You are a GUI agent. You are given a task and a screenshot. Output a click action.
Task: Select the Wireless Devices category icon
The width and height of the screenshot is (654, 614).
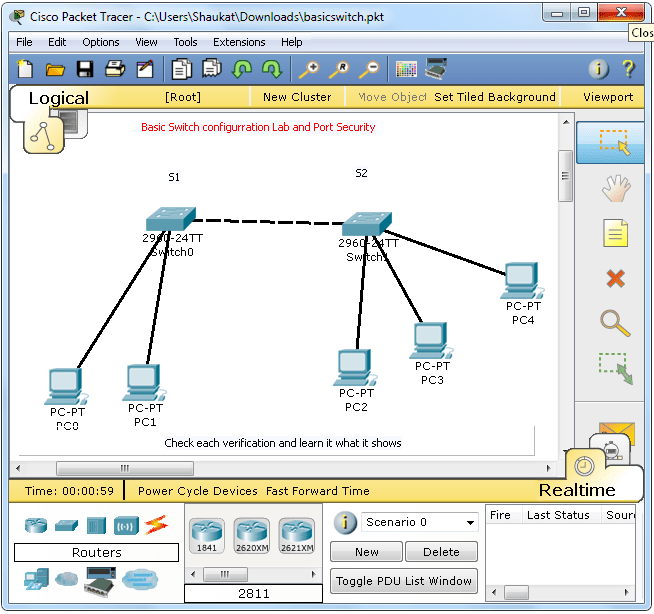pos(126,526)
